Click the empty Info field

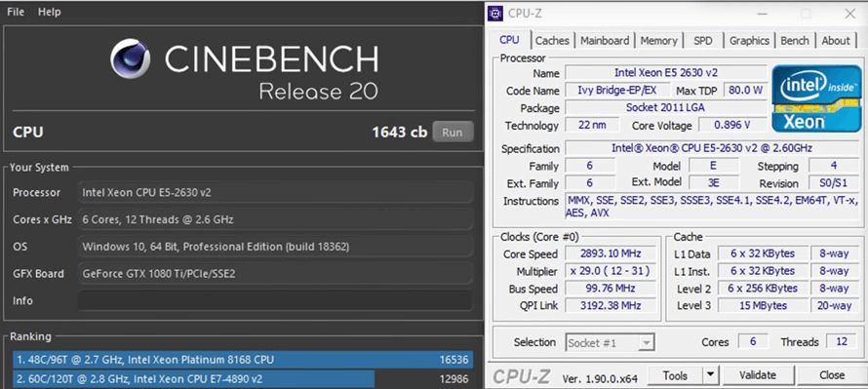click(x=275, y=301)
